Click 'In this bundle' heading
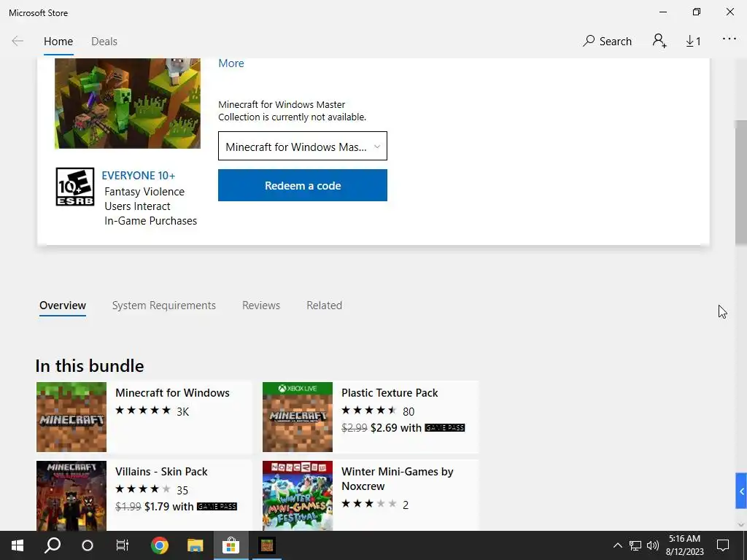 [x=90, y=366]
